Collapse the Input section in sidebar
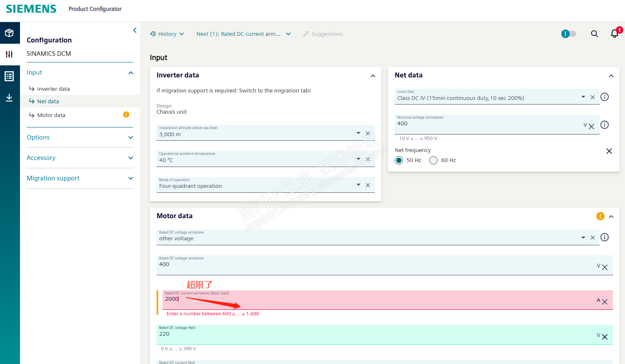The width and height of the screenshot is (625, 364). tap(131, 73)
